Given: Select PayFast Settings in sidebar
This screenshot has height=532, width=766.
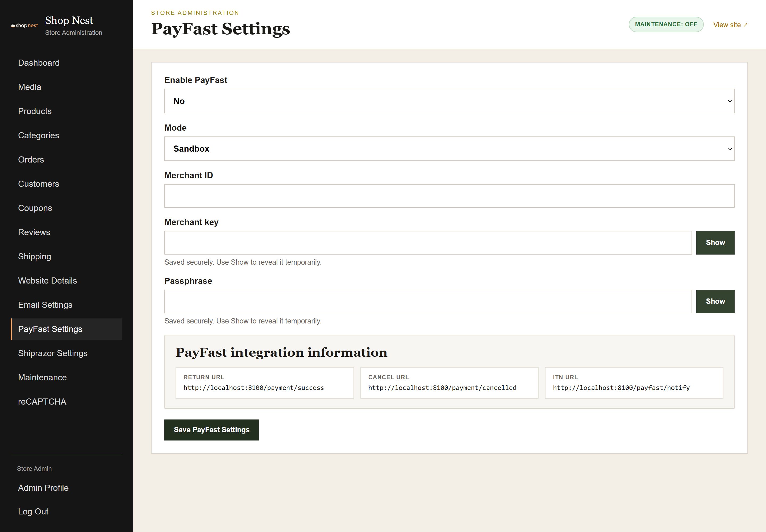Looking at the screenshot, I should tap(66, 329).
